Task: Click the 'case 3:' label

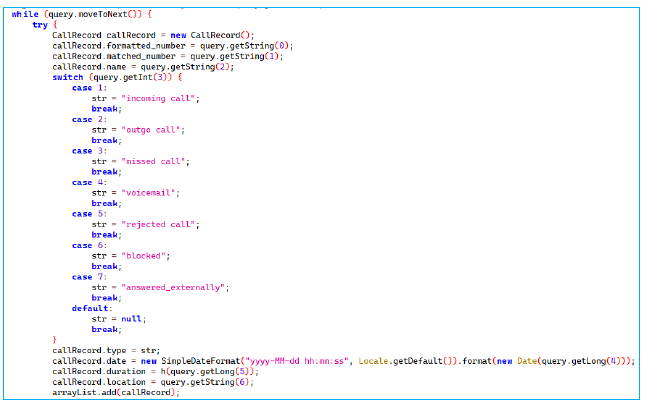Action: 89,151
